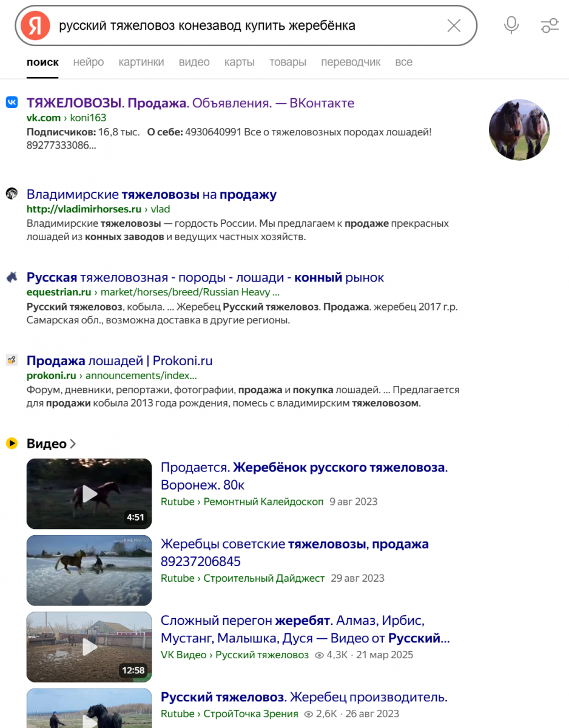This screenshot has height=728, width=569.
Task: Click the Prokoni.ru favicon
Action: coord(12,360)
